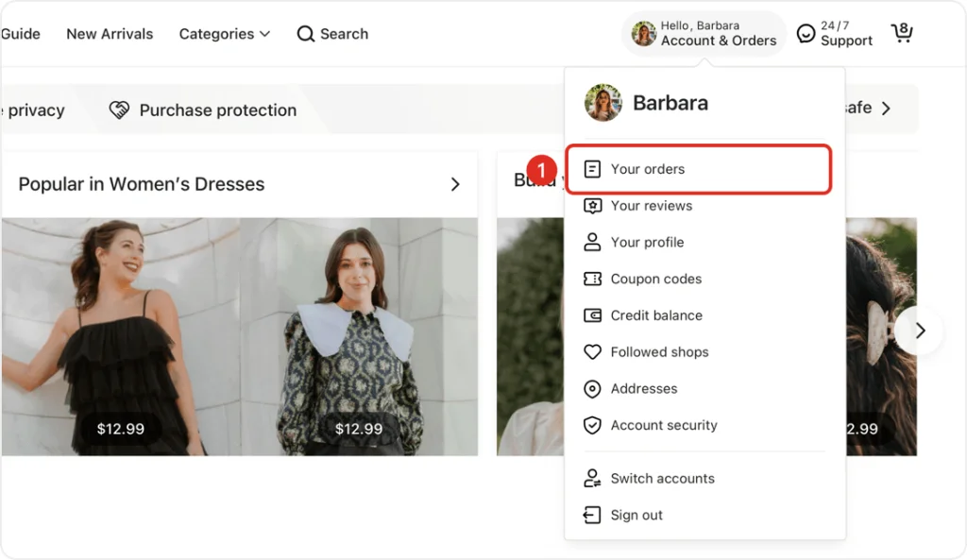Viewport: 967px width, 560px height.
Task: Sign out of the account
Action: click(636, 516)
